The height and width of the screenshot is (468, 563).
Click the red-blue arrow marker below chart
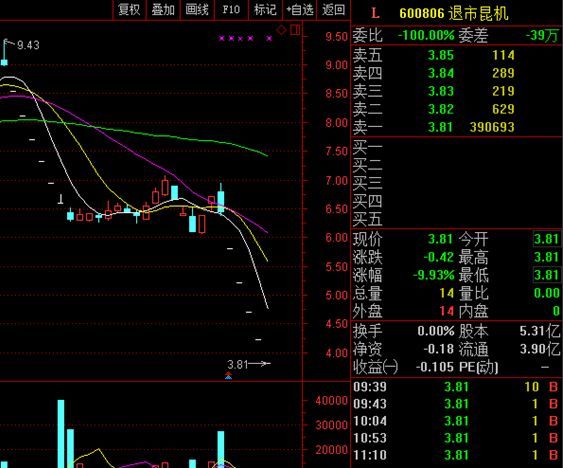[228, 376]
